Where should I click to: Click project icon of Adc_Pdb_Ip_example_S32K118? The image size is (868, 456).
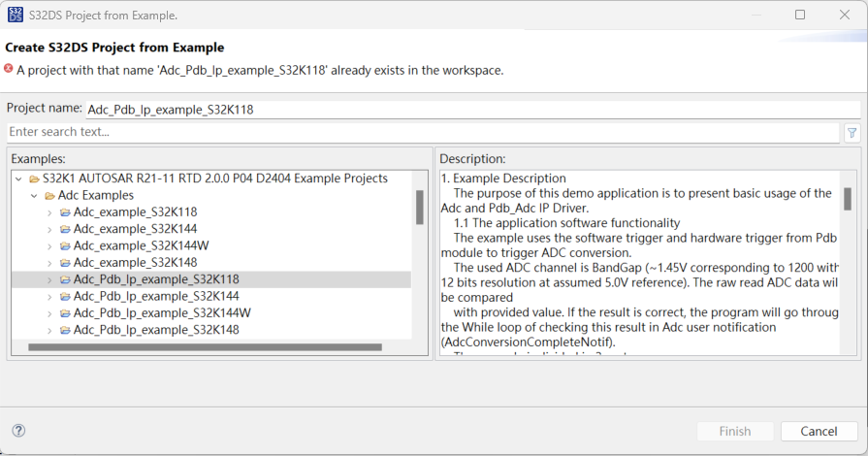65,279
